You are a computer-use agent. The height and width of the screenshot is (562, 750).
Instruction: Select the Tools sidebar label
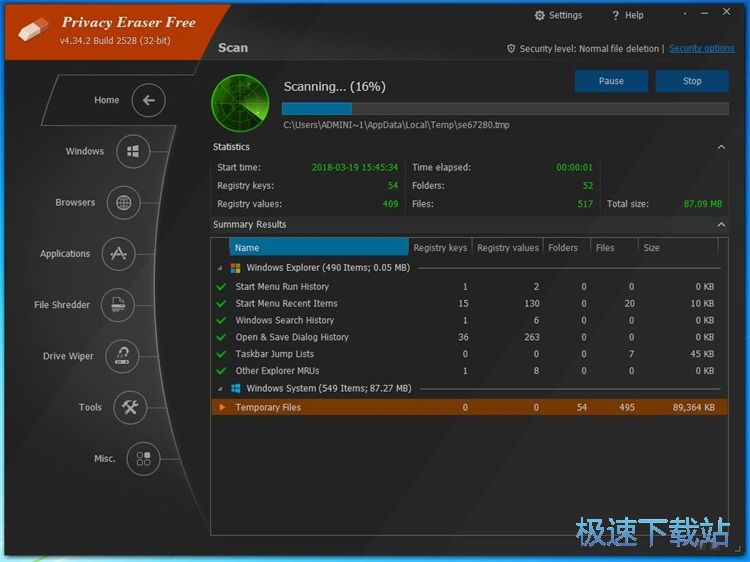[90, 407]
